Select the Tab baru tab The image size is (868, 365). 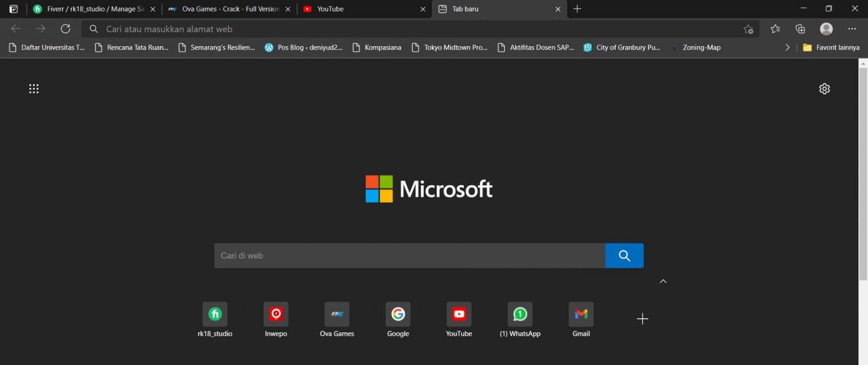500,9
